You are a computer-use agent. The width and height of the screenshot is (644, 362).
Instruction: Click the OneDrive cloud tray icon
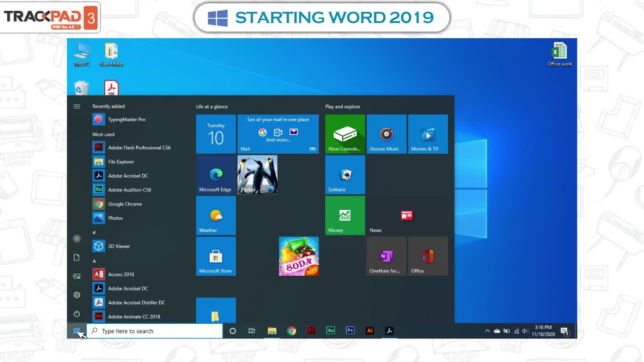click(x=497, y=331)
